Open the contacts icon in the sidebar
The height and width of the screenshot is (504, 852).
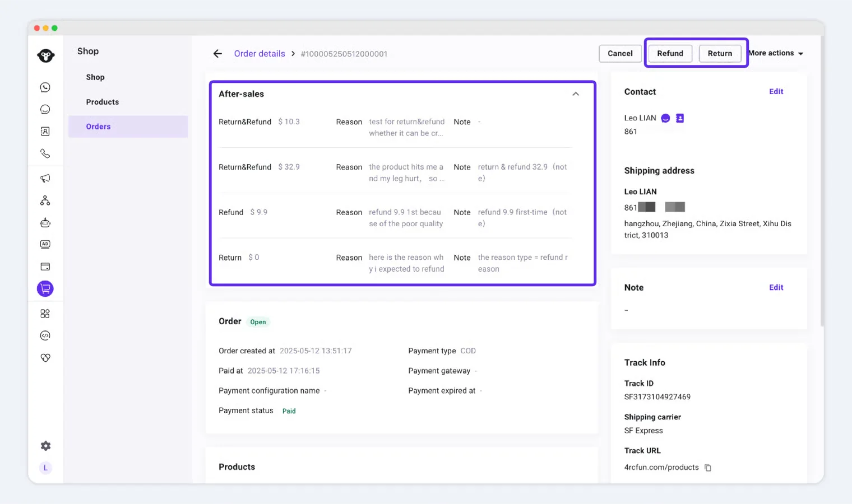pos(45,132)
